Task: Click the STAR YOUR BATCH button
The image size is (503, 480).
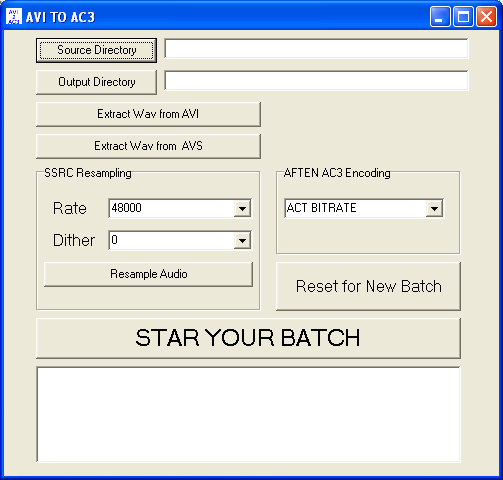Action: [x=248, y=338]
